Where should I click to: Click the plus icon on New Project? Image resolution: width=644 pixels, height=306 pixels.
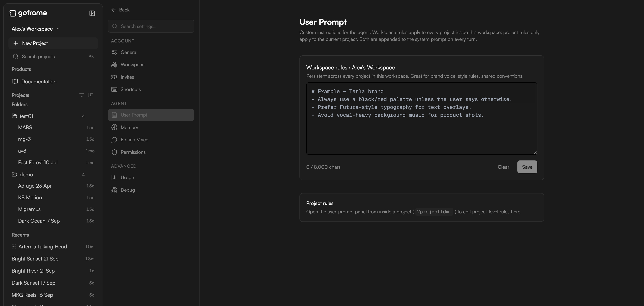click(15, 43)
